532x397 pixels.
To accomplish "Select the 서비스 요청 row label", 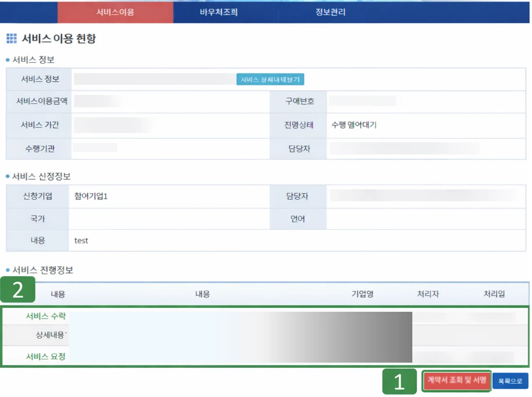I will 46,356.
